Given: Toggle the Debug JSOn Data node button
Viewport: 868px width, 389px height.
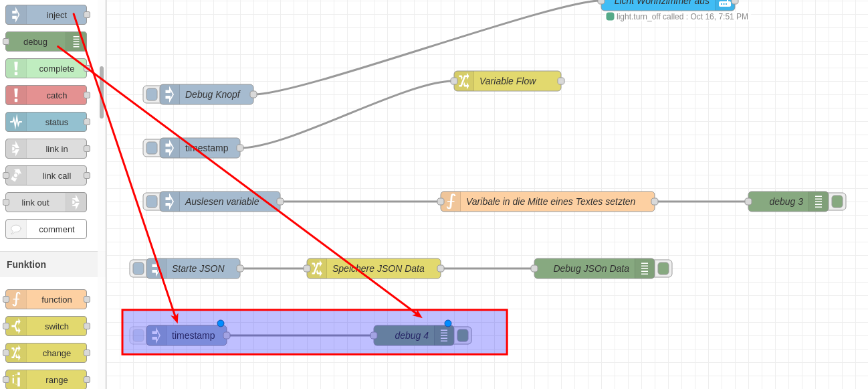Looking at the screenshot, I should 663,268.
